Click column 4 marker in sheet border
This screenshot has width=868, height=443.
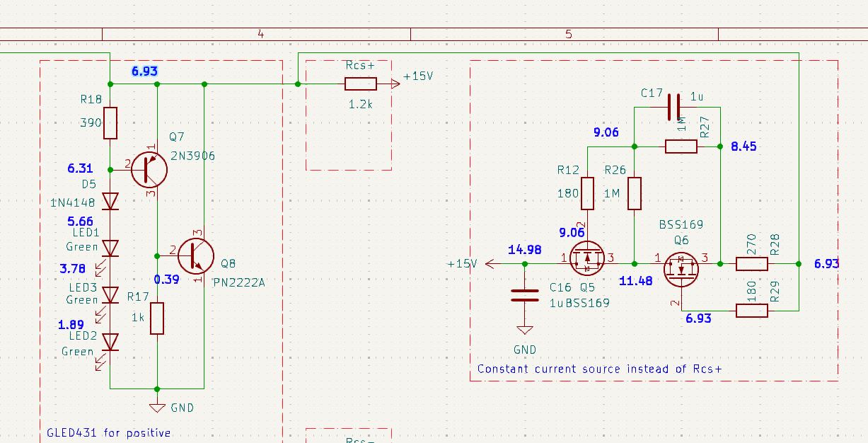click(x=261, y=34)
